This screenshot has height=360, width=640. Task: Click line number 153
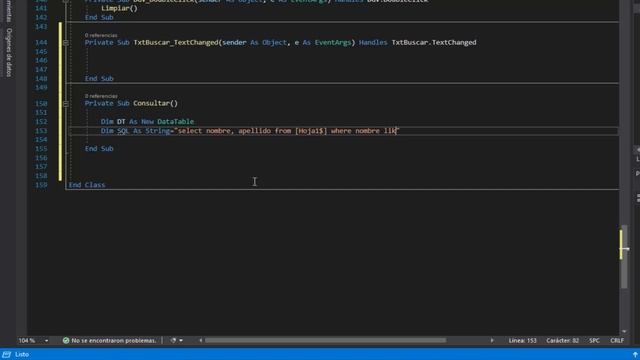(x=41, y=131)
